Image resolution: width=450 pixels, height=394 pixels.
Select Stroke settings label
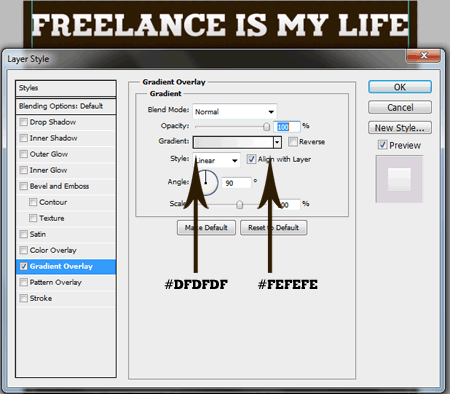[x=41, y=298]
